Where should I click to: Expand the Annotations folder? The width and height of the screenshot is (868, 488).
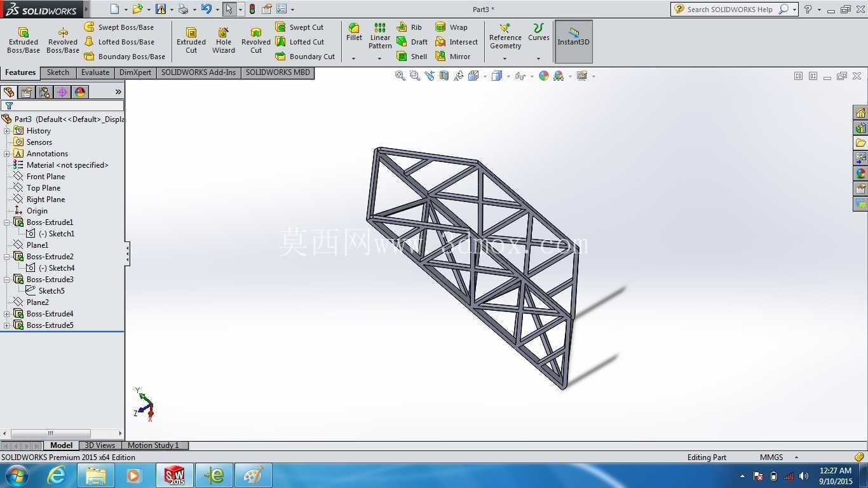(7, 154)
